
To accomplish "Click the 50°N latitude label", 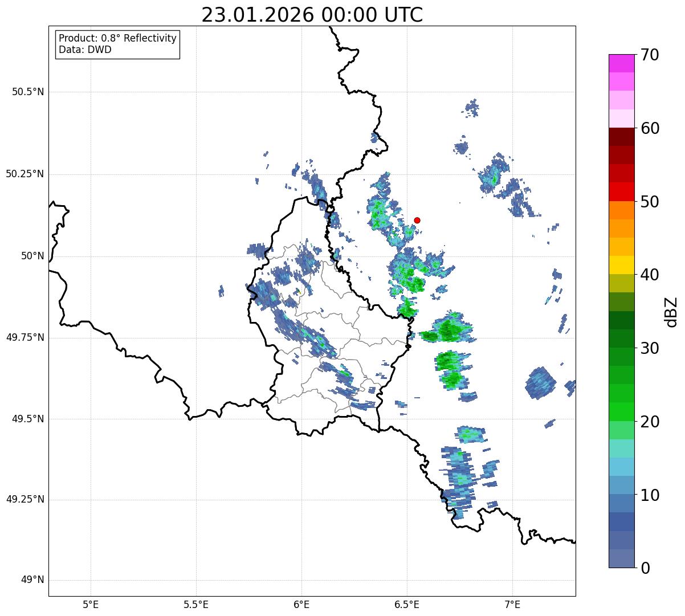I will click(x=32, y=256).
